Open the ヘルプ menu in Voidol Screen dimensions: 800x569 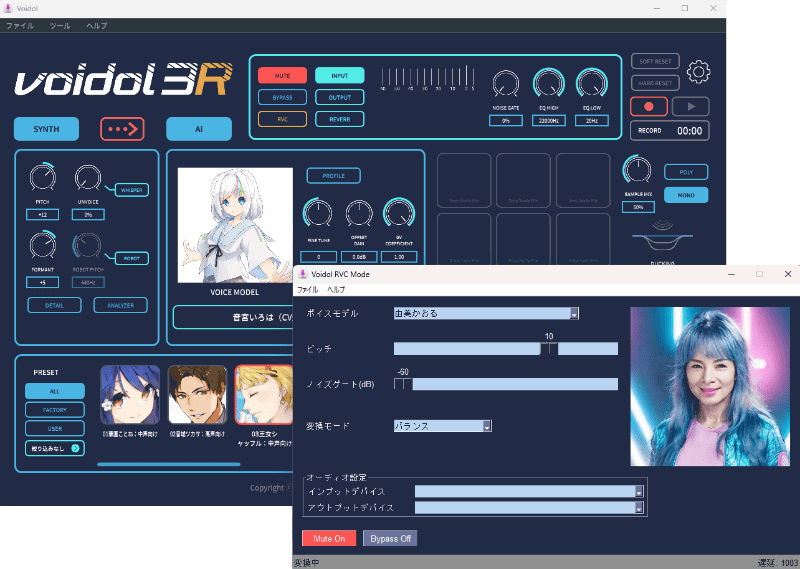pyautogui.click(x=96, y=26)
